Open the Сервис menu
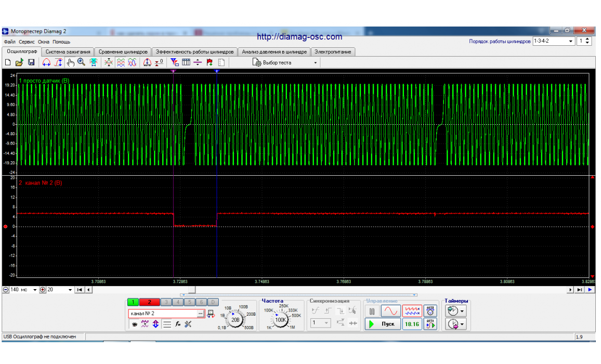Viewport: 601px width, 364px height. click(27, 42)
